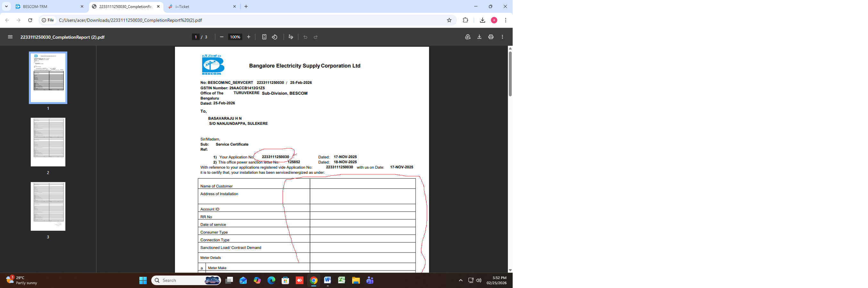The height and width of the screenshot is (288, 868).
Task: Click the heading 'Bangalore Electricity Supply Corporation Ltd'
Action: coord(305,66)
